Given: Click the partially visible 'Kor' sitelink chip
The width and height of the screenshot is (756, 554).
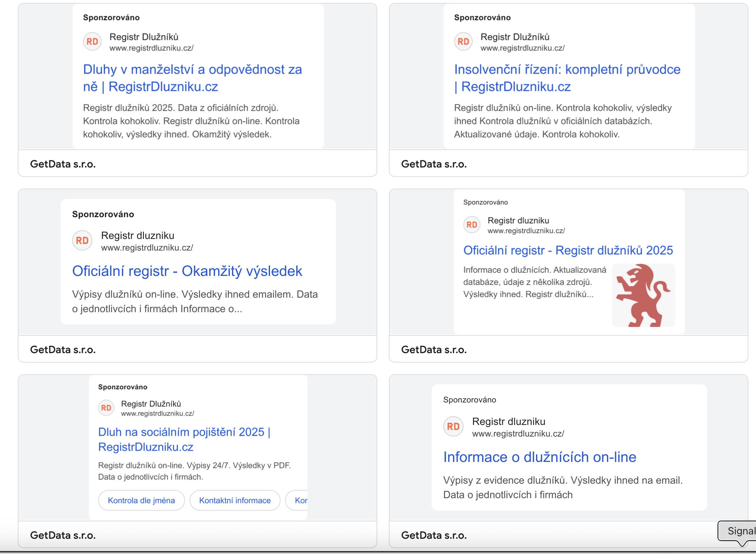Looking at the screenshot, I should point(297,500).
